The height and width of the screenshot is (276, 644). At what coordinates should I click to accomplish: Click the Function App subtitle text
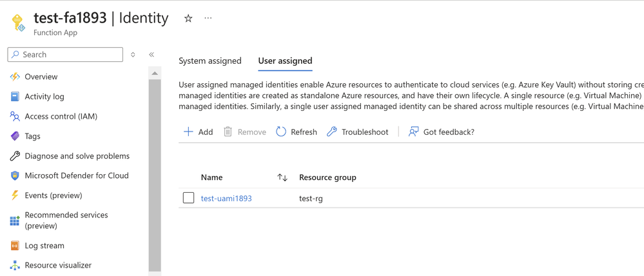pos(55,32)
